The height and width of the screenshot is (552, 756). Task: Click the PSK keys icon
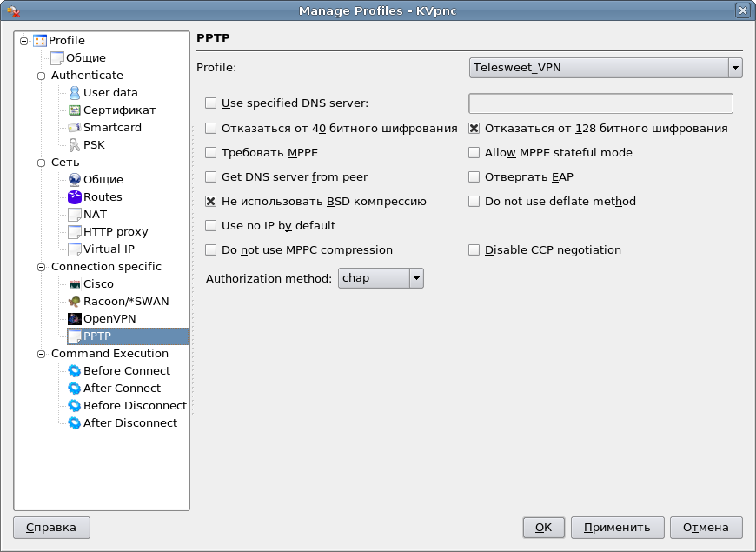tap(75, 145)
